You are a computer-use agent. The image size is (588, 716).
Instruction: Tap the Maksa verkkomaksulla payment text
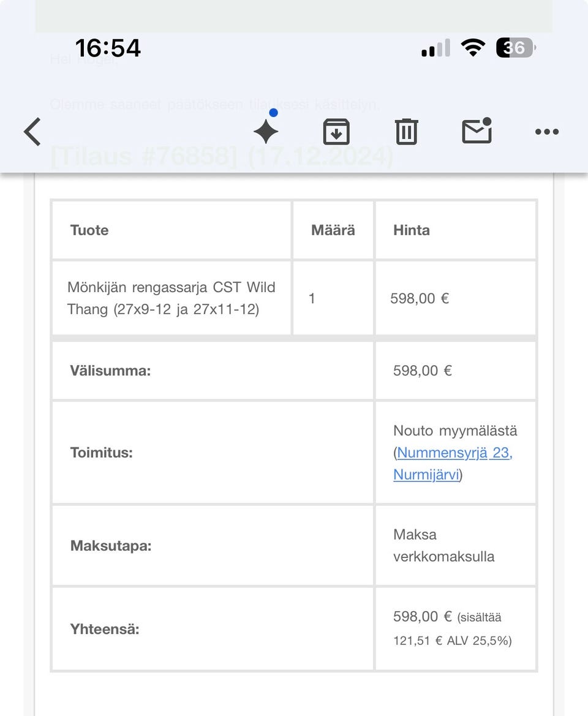443,546
